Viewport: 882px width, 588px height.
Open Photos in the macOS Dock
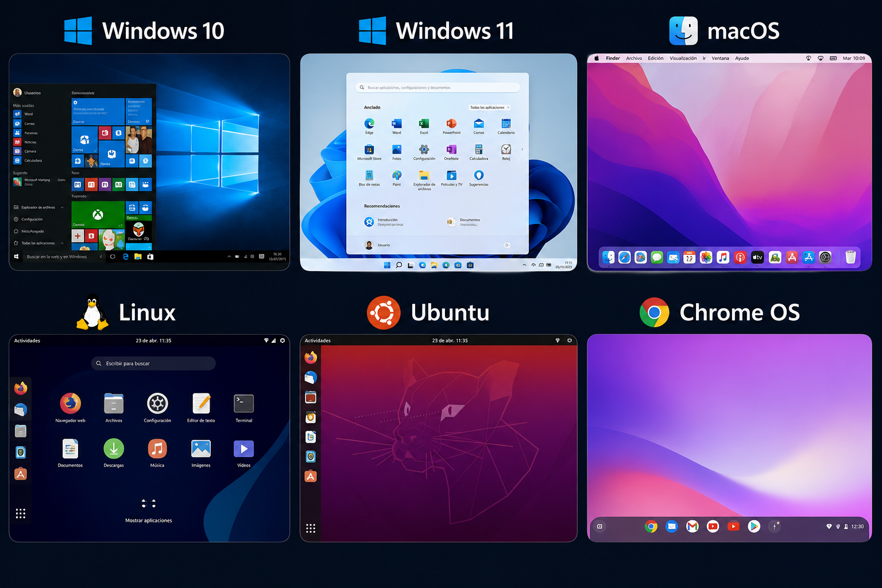click(x=706, y=257)
